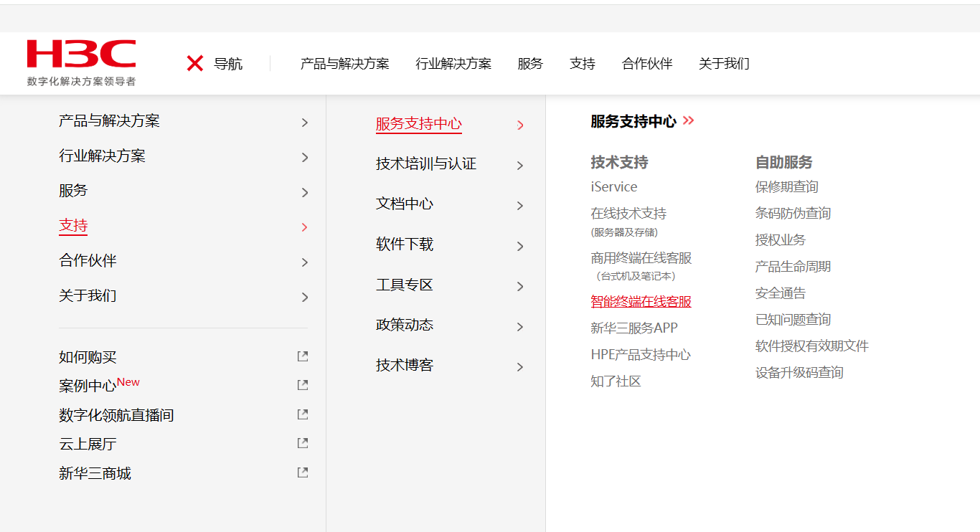
Task: Open 行业解决方案 in top menu bar
Action: [x=453, y=64]
